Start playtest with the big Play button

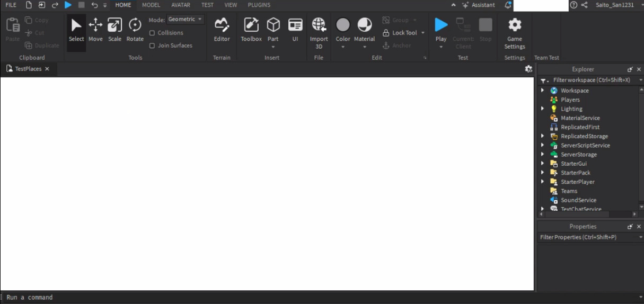[x=441, y=25]
